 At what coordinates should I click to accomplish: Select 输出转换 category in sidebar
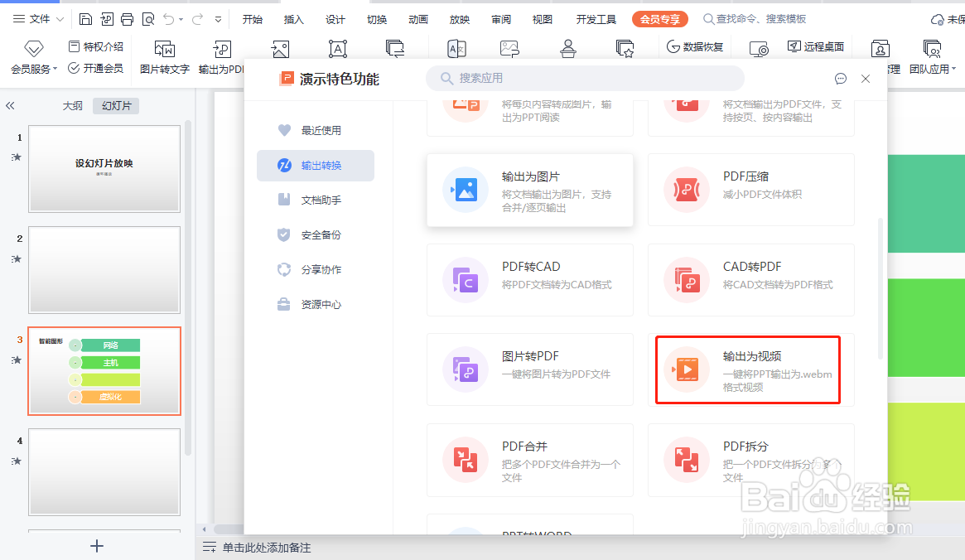point(315,166)
